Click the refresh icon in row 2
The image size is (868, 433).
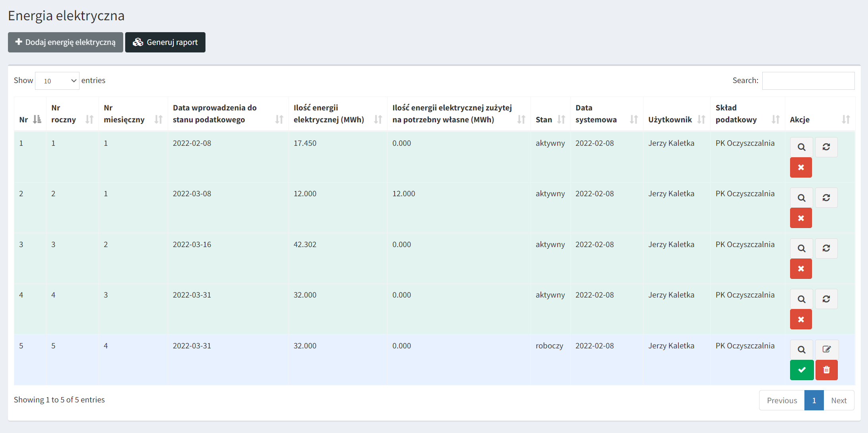pyautogui.click(x=826, y=198)
